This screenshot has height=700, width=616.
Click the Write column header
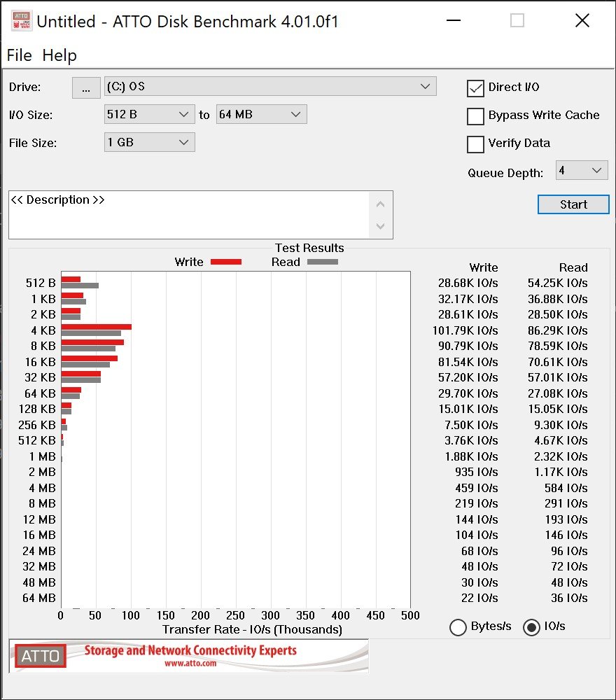coord(484,267)
